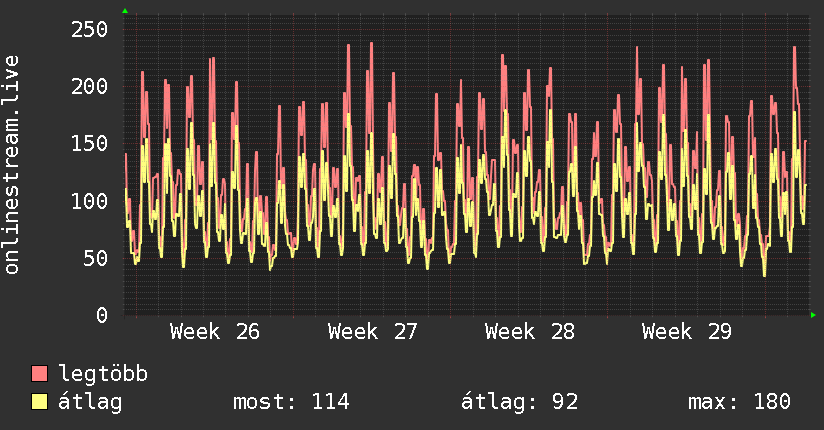Screen dimensions: 824x430
Task: Click the 150 y-axis value
Action: point(89,144)
